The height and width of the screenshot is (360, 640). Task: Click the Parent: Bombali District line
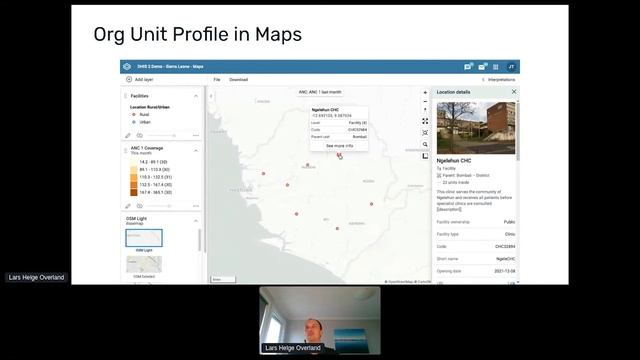pos(463,176)
